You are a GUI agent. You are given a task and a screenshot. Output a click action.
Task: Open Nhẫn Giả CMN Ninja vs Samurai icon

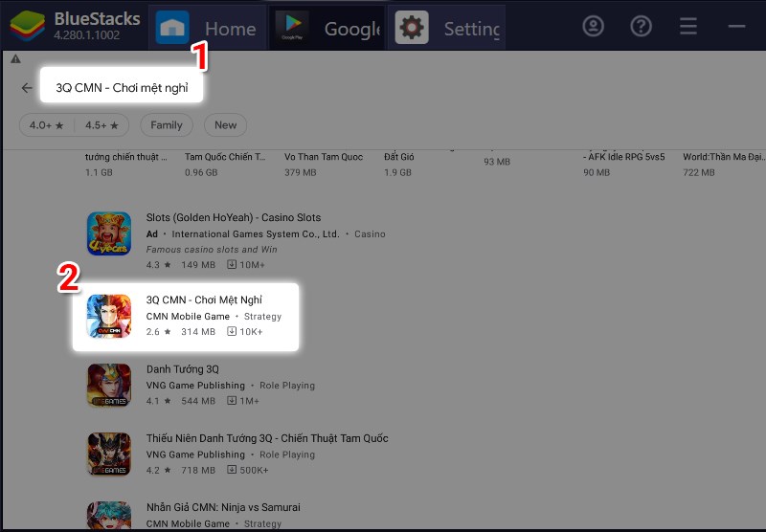[109, 515]
